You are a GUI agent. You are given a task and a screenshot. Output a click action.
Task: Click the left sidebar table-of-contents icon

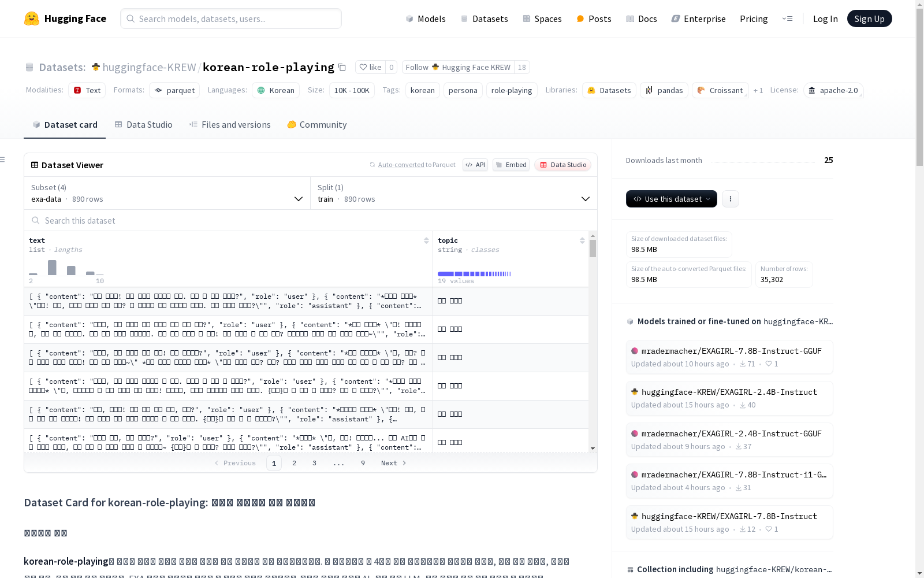click(x=3, y=160)
